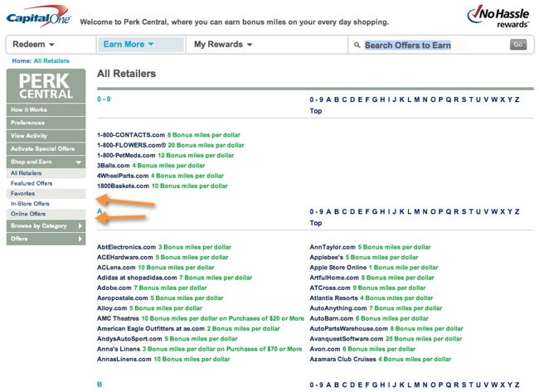Jump to letter S in top index

pos(464,99)
